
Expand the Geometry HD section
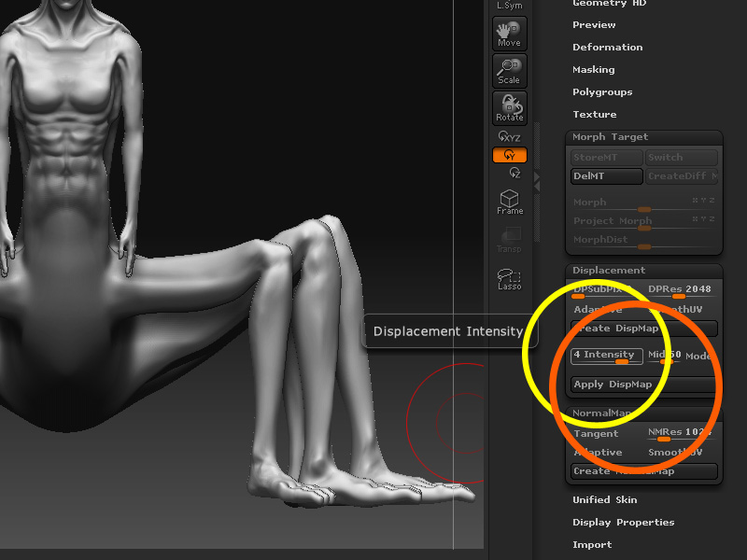[610, 3]
